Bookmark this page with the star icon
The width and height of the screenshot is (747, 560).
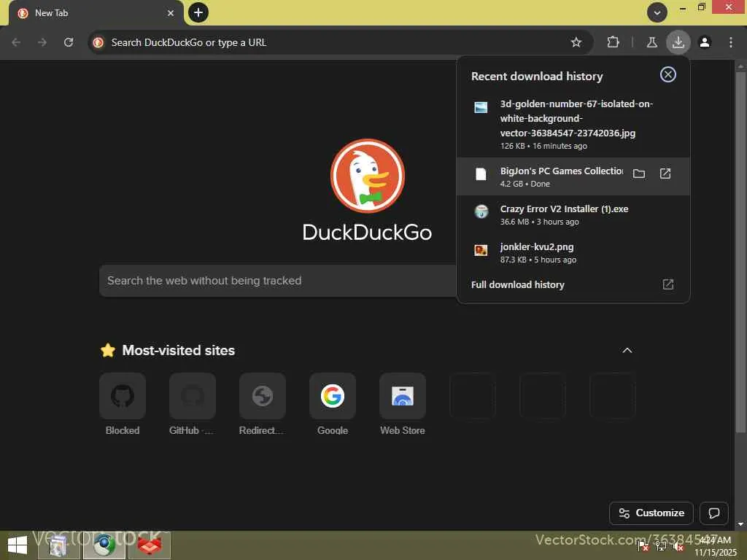(576, 42)
